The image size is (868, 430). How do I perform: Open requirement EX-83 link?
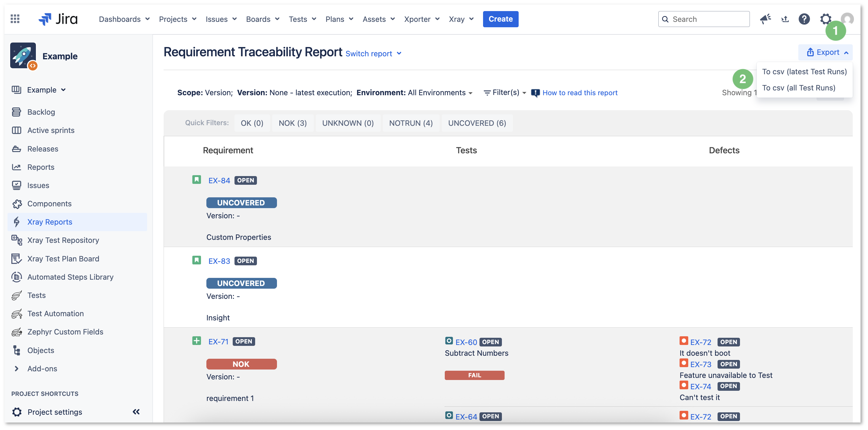[x=219, y=261]
